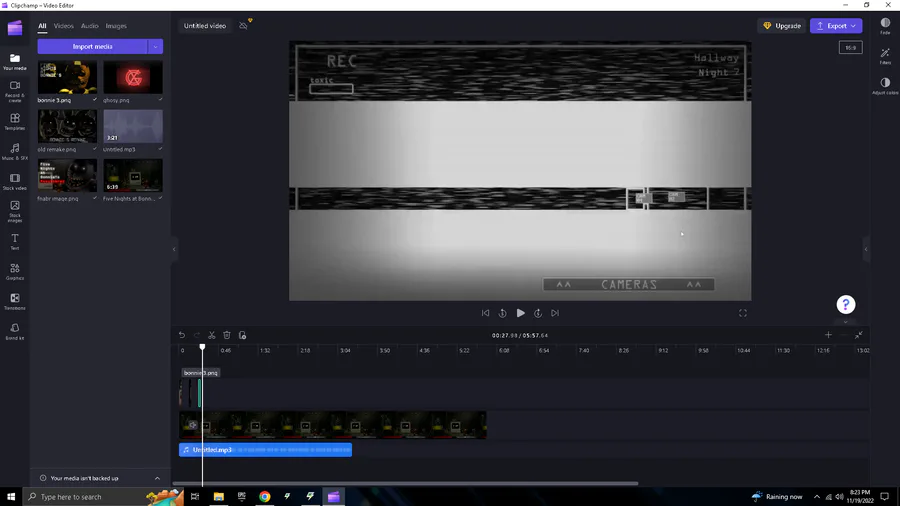Undo the last timeline edit
This screenshot has height=506, width=900.
point(182,335)
